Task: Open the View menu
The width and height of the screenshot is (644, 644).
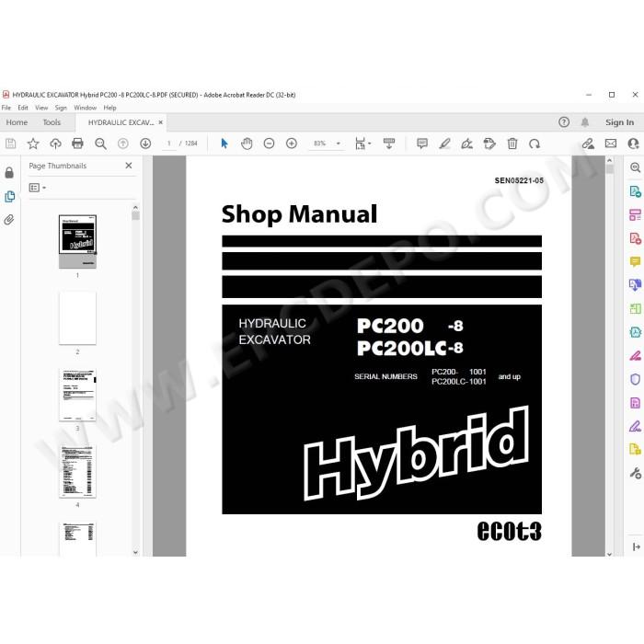Action: (x=41, y=108)
